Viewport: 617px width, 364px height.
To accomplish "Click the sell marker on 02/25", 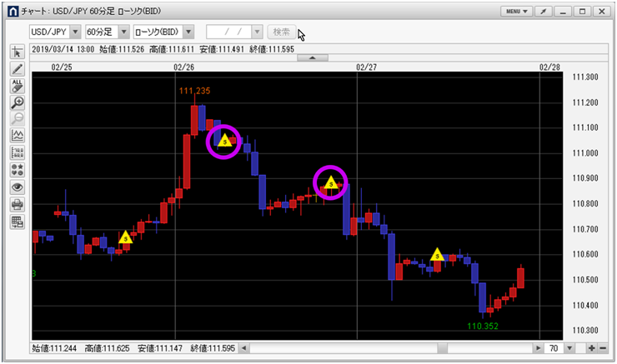I will pos(126,237).
